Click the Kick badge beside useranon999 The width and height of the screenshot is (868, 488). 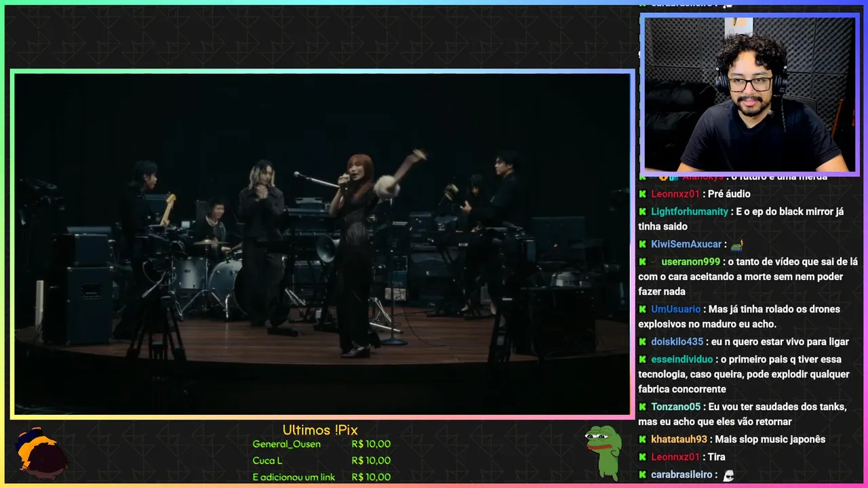click(x=642, y=262)
